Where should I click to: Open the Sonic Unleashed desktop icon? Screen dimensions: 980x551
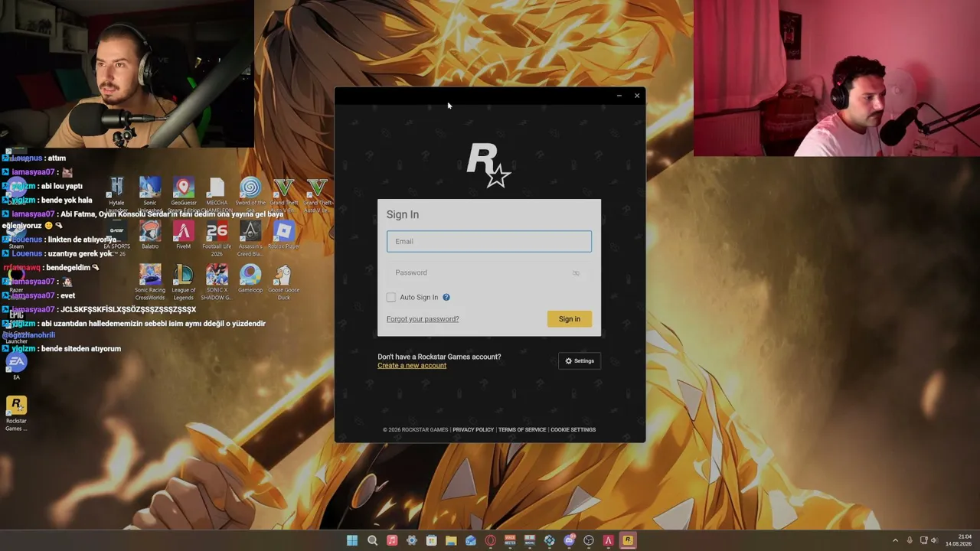(150, 194)
